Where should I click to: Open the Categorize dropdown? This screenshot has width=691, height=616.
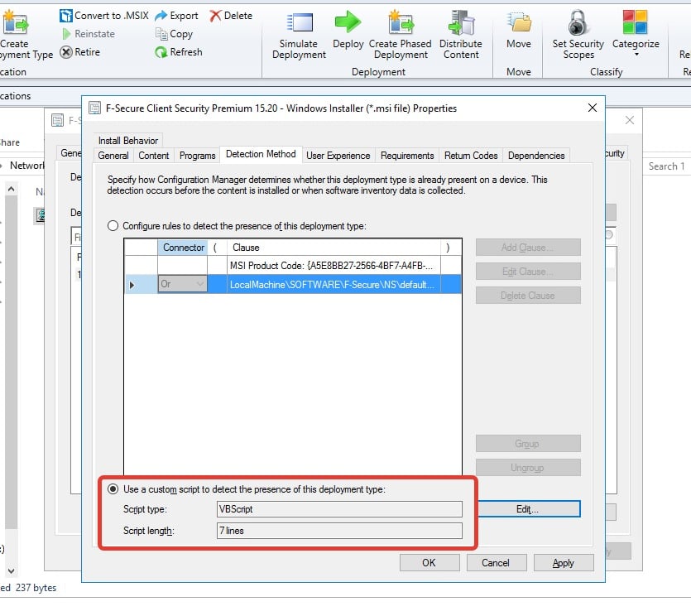[x=636, y=33]
